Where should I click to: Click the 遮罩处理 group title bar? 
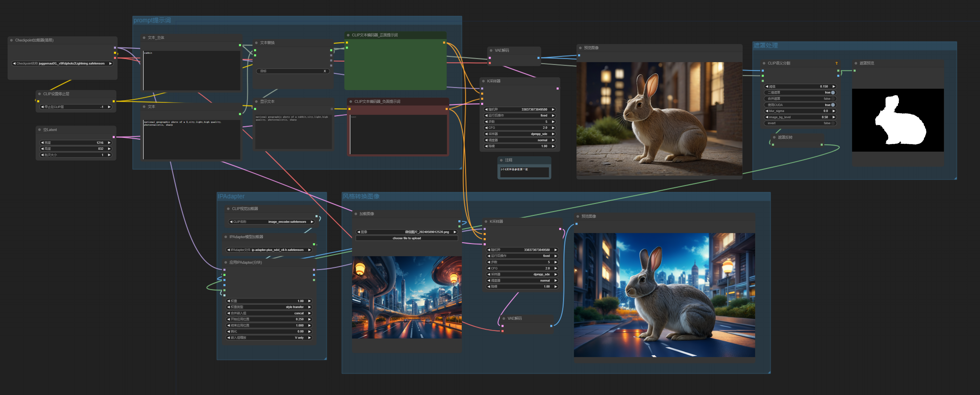765,45
